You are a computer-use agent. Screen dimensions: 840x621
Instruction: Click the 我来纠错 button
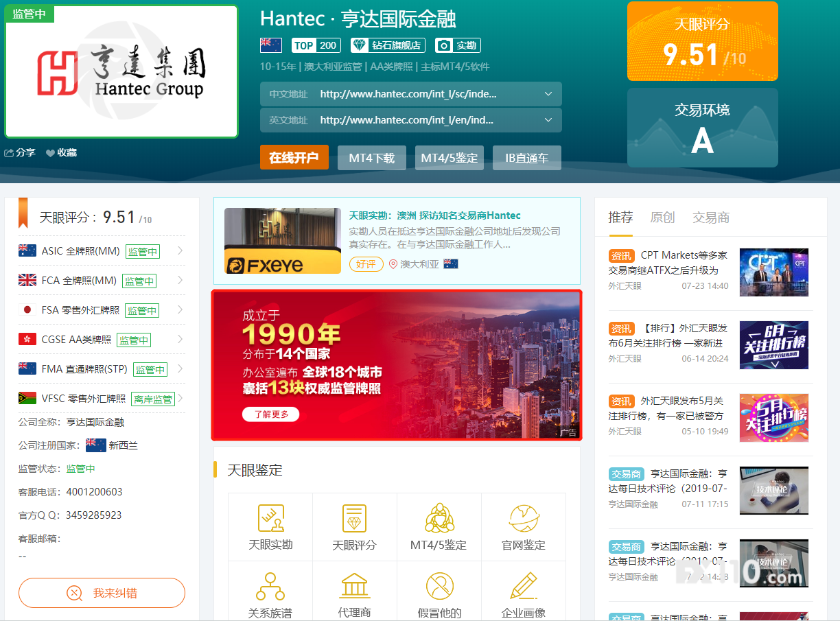[102, 593]
